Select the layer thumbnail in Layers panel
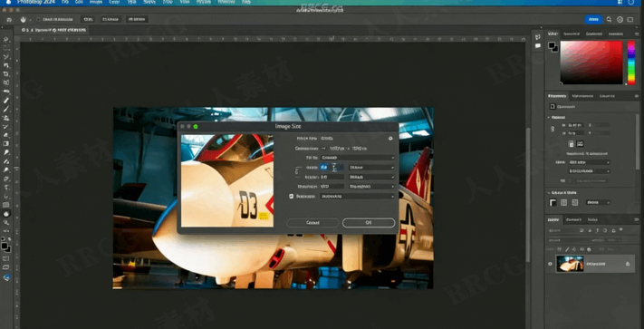This screenshot has width=644, height=329. 570,264
